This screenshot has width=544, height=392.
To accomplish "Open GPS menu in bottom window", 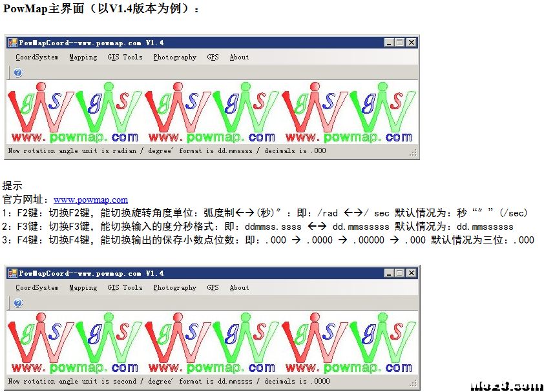I will (x=213, y=288).
